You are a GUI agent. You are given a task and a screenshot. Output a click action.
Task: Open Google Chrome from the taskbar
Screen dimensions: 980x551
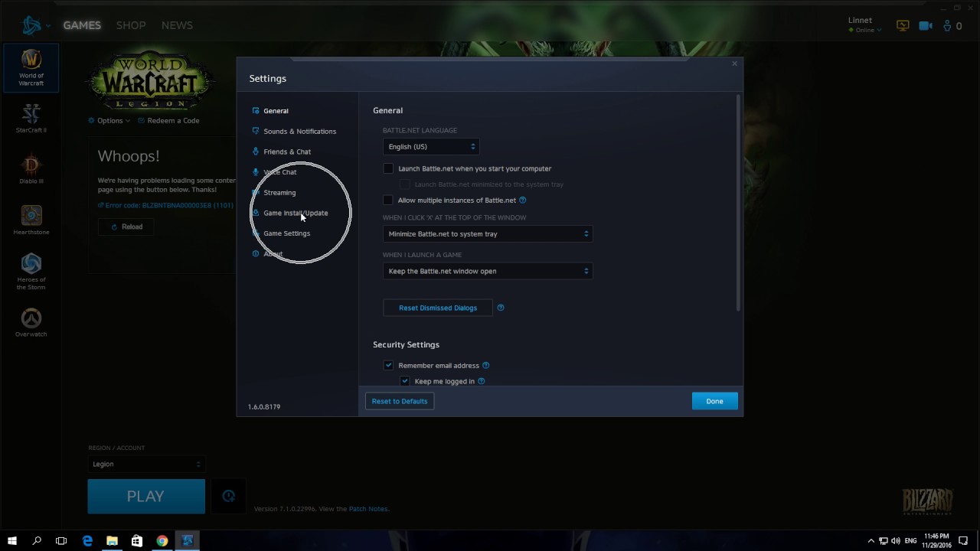(162, 540)
